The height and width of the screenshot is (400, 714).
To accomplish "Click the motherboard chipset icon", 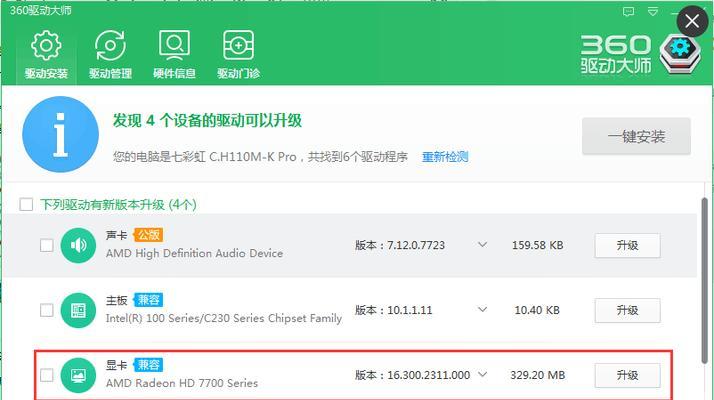I will pyautogui.click(x=78, y=311).
